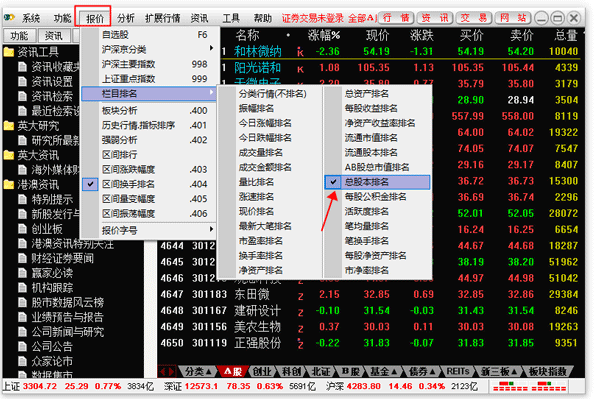Click the 港澳资讯 folder icon
Screen dimensions: 600x399
[x=9, y=185]
